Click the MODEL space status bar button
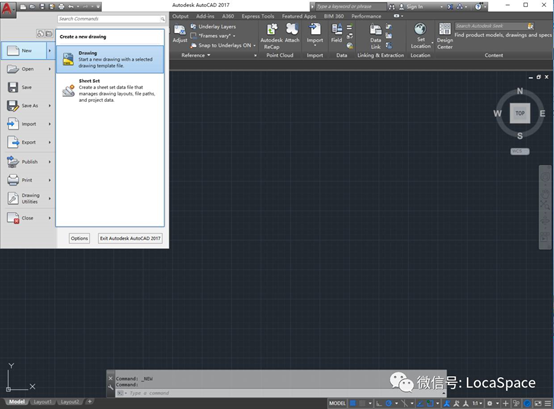554x409 pixels. pyautogui.click(x=337, y=403)
